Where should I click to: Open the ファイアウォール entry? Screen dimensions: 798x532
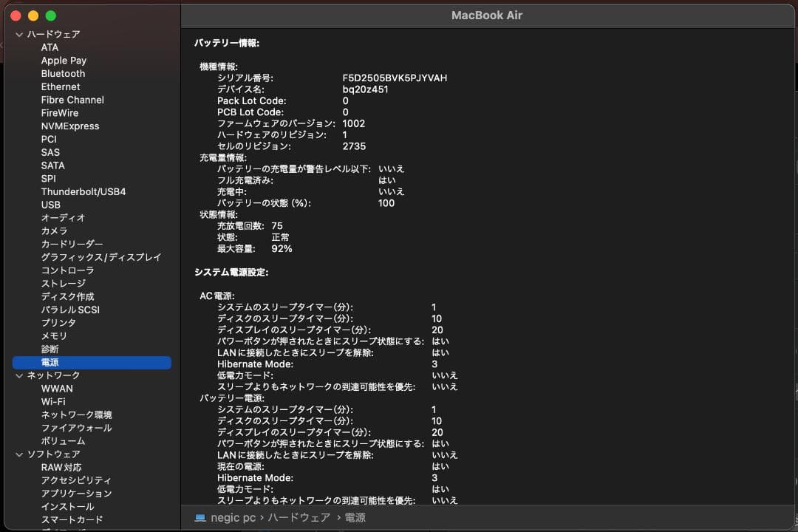(x=76, y=428)
